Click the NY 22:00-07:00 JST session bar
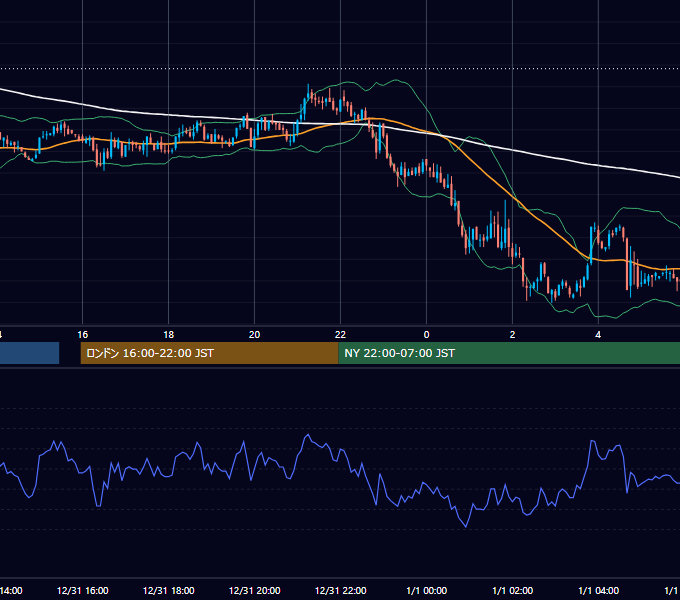The height and width of the screenshot is (600, 680). pos(509,353)
